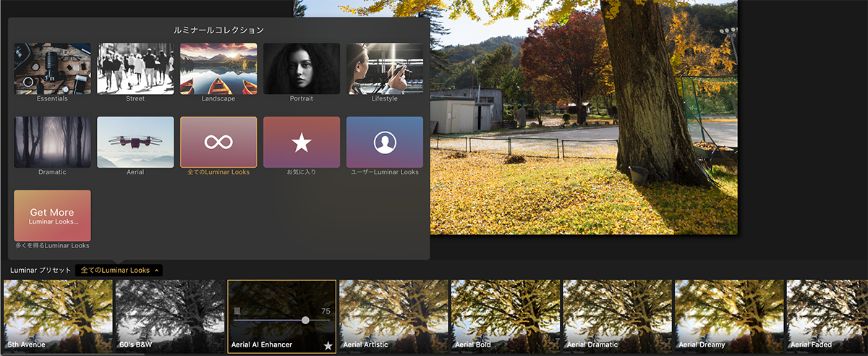This screenshot has width=868, height=356.
Task: Toggle favorite star on Aerial AI Enhancer
Action: coord(328,345)
